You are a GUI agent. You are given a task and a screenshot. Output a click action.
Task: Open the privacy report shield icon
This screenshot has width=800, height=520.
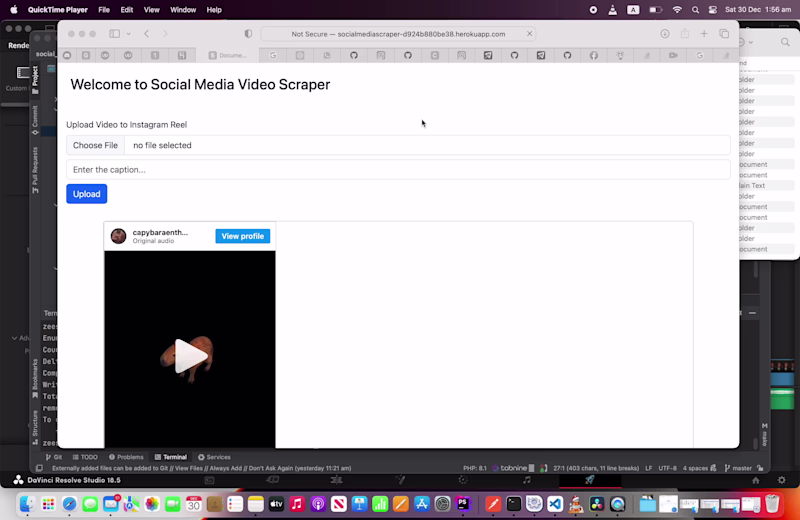(x=248, y=34)
